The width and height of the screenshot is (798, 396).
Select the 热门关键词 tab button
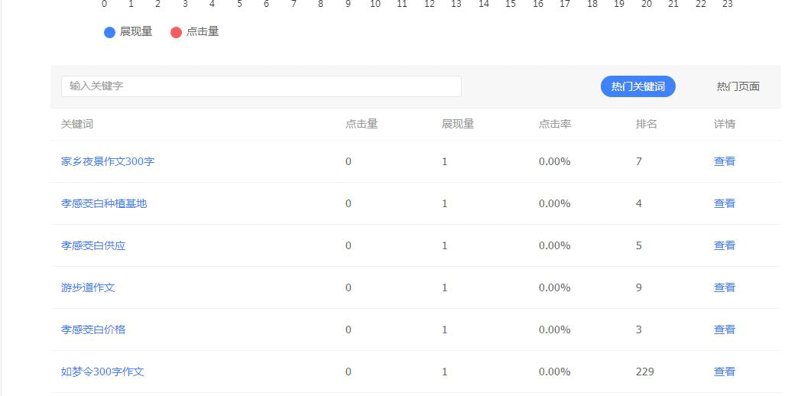(x=638, y=87)
